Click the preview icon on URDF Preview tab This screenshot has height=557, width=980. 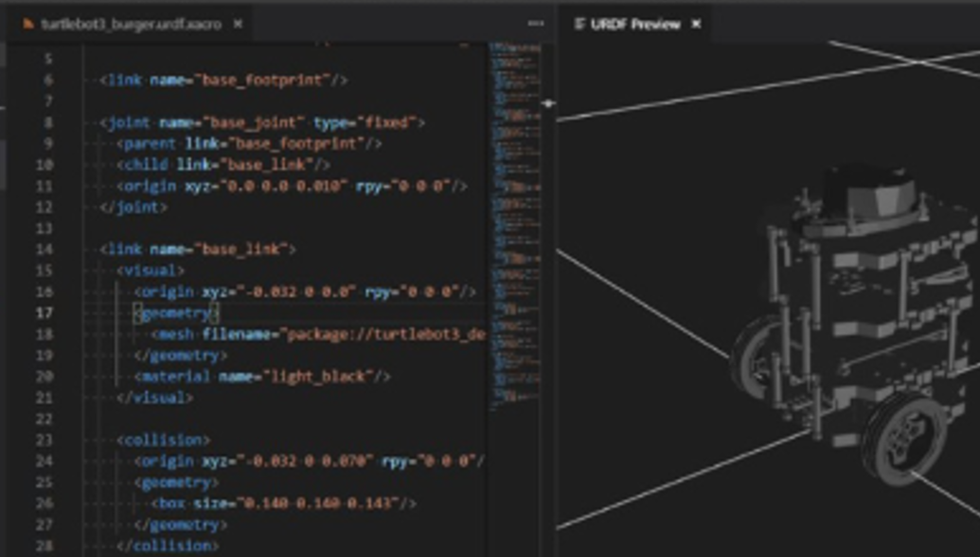(579, 24)
